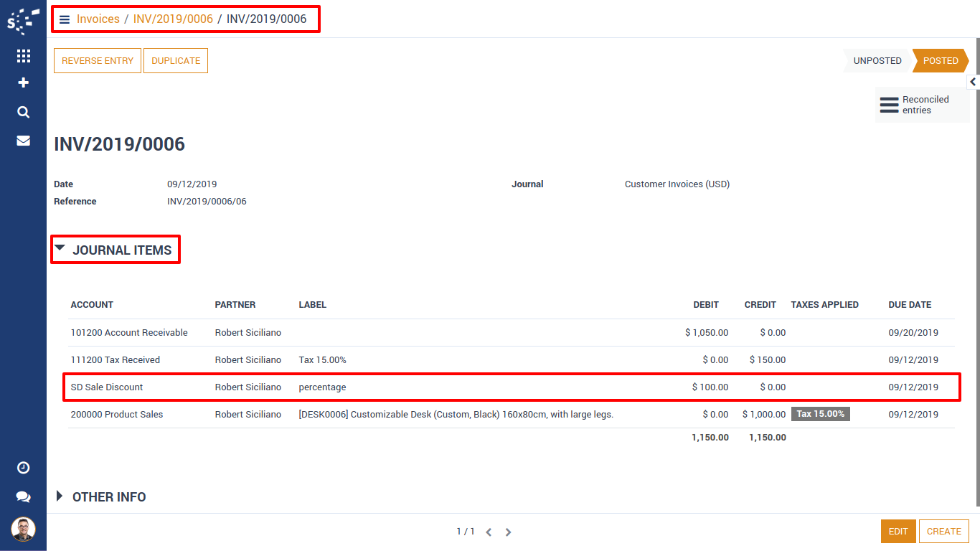Click the INV/2019/0006 orange breadcrumb link

click(x=173, y=19)
